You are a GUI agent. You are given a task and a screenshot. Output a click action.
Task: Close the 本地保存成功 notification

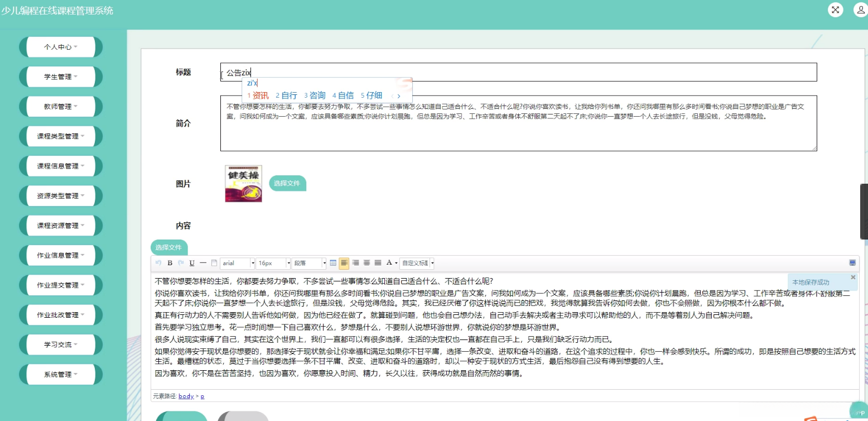(x=853, y=278)
